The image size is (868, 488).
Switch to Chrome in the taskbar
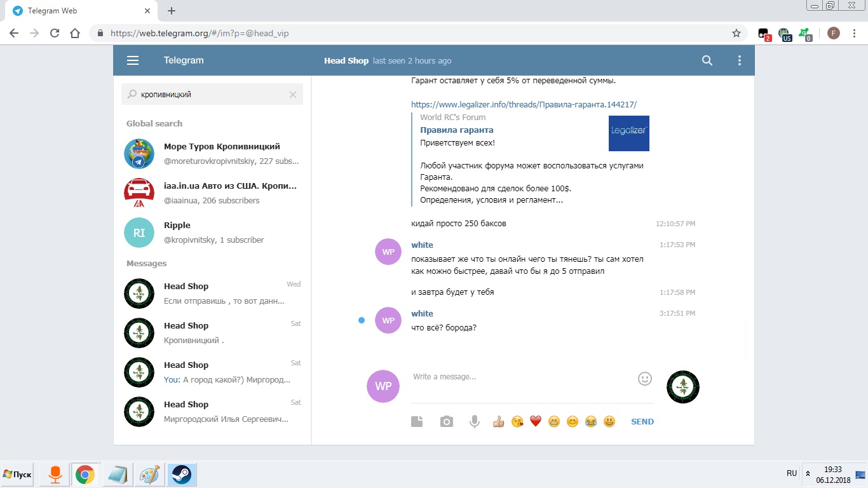(x=85, y=475)
